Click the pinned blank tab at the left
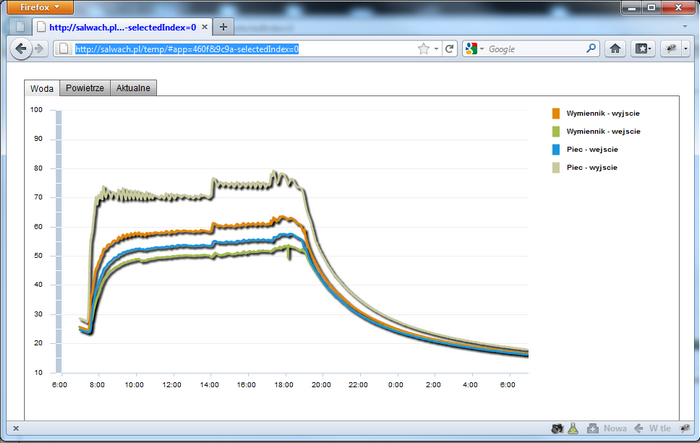Viewport: 700px width, 443px height. click(21, 27)
